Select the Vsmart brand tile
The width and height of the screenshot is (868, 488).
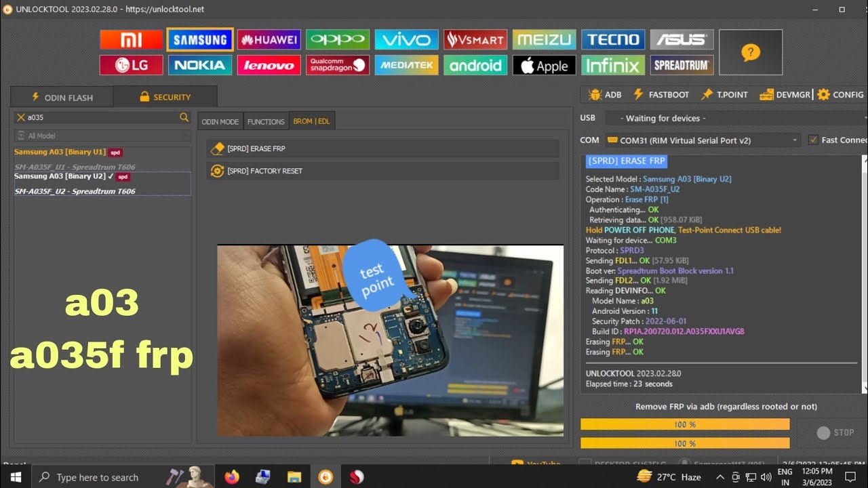[x=475, y=40]
